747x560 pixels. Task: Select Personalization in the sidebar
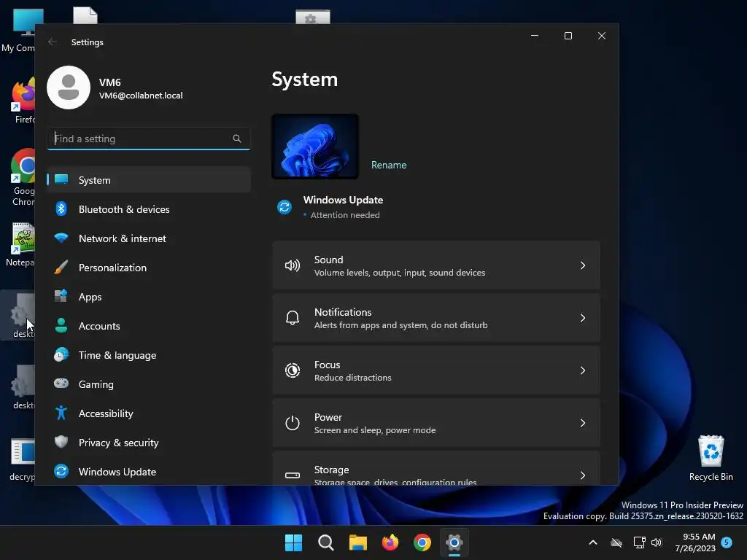(149, 268)
